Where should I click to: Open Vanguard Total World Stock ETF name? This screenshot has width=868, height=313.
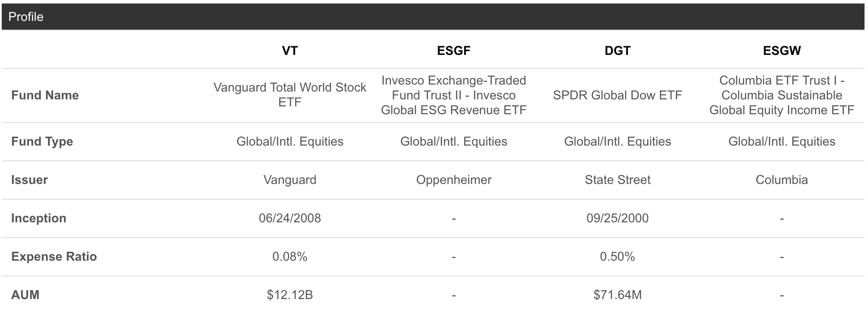click(290, 95)
